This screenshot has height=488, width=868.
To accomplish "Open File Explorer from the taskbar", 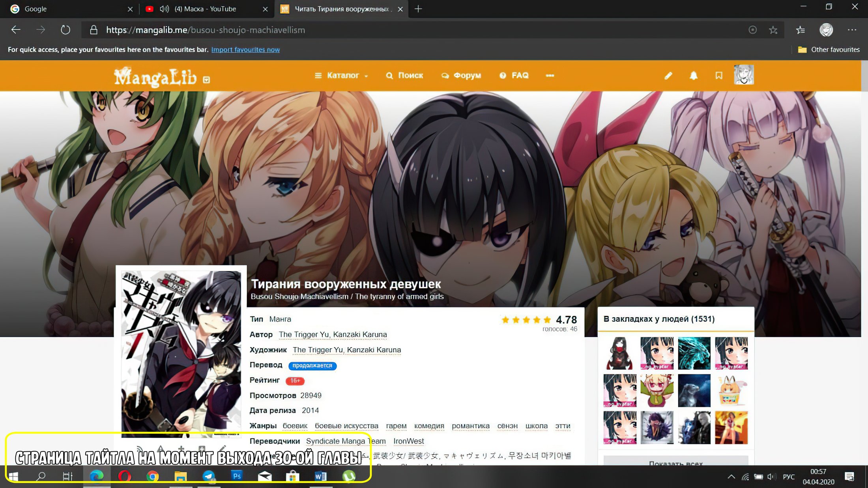I will click(x=181, y=477).
